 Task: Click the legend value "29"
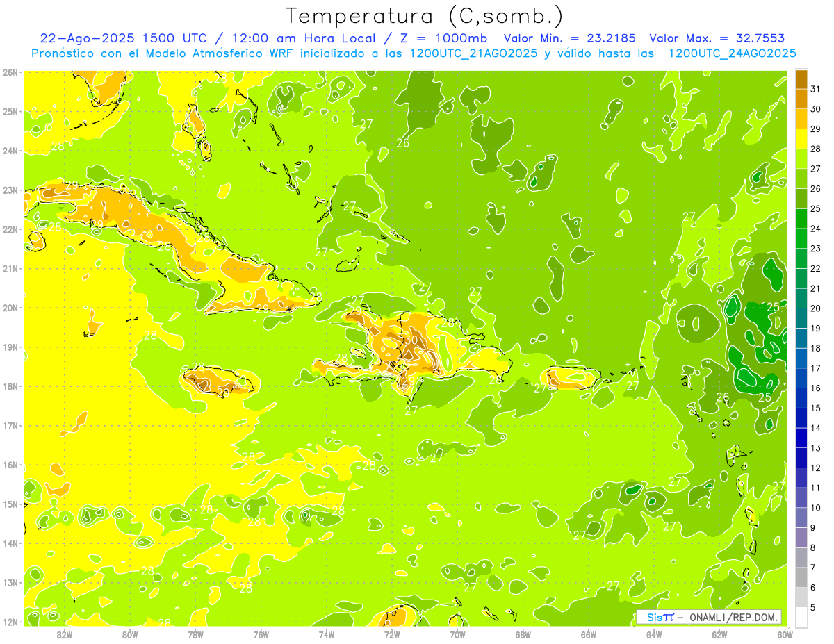[815, 129]
